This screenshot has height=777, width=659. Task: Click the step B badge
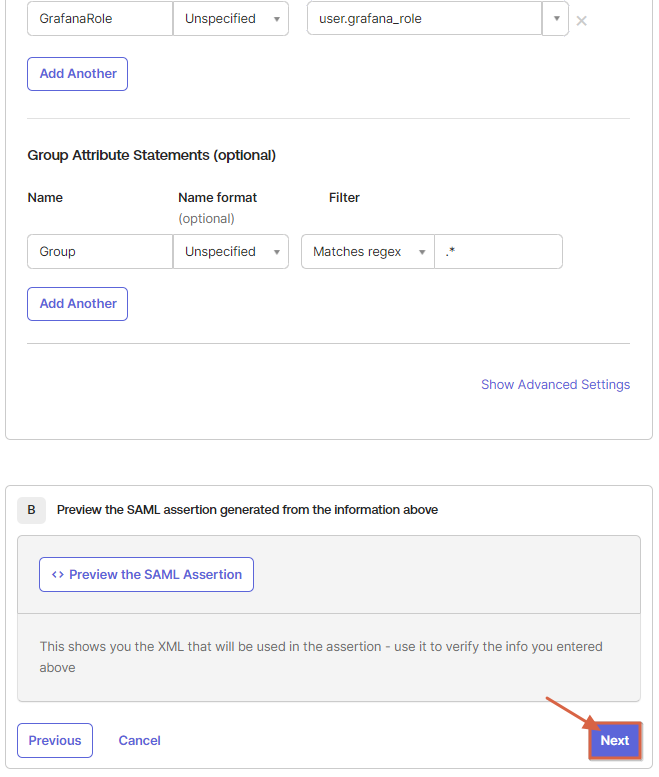pyautogui.click(x=31, y=510)
